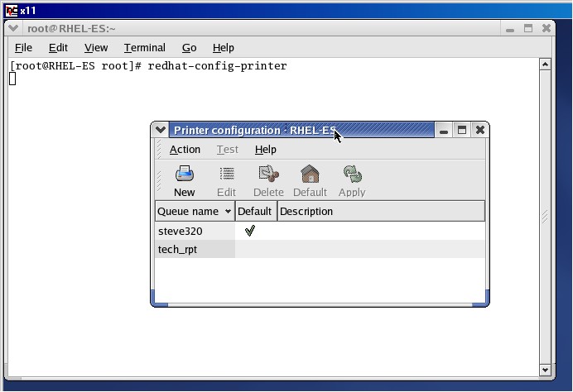Screen dimensions: 573x392
Task: Click the terminal scrollbar down arrow
Action: [545, 370]
